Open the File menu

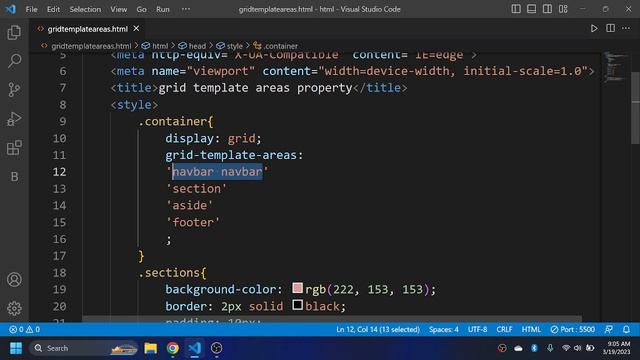click(31, 9)
